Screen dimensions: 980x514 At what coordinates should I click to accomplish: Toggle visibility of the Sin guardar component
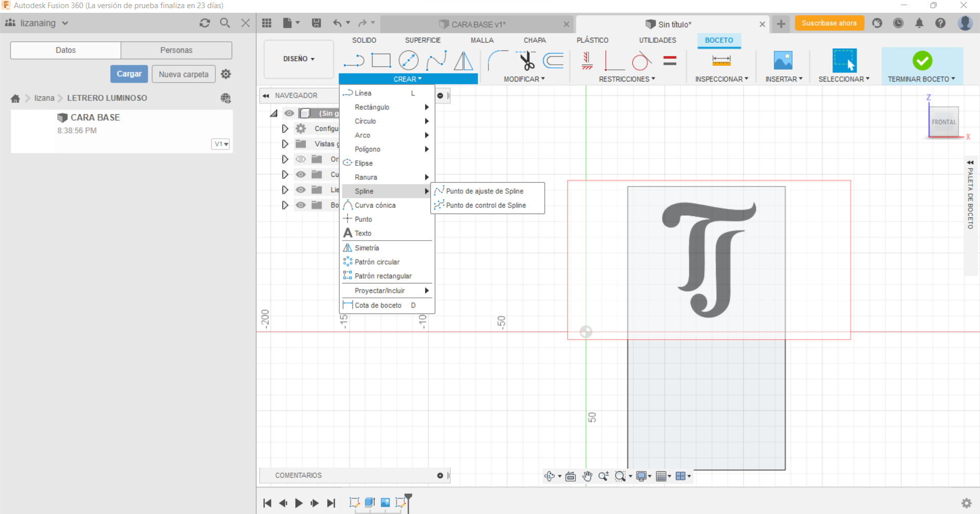289,113
